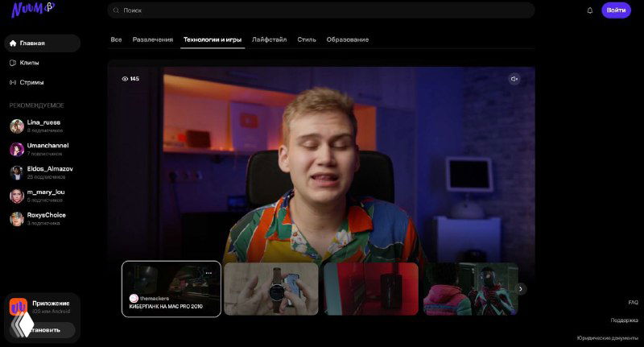Click the NUUM logo
This screenshot has height=347, width=644.
[33, 9]
